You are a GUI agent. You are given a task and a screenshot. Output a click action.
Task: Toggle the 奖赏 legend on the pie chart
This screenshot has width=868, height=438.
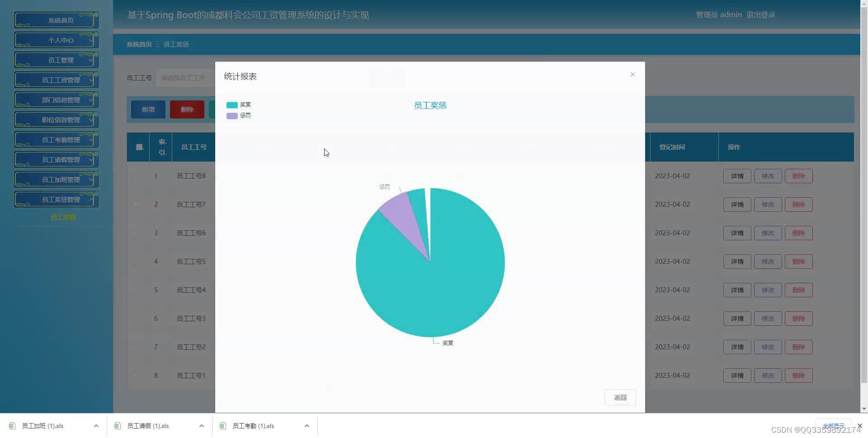(245, 105)
